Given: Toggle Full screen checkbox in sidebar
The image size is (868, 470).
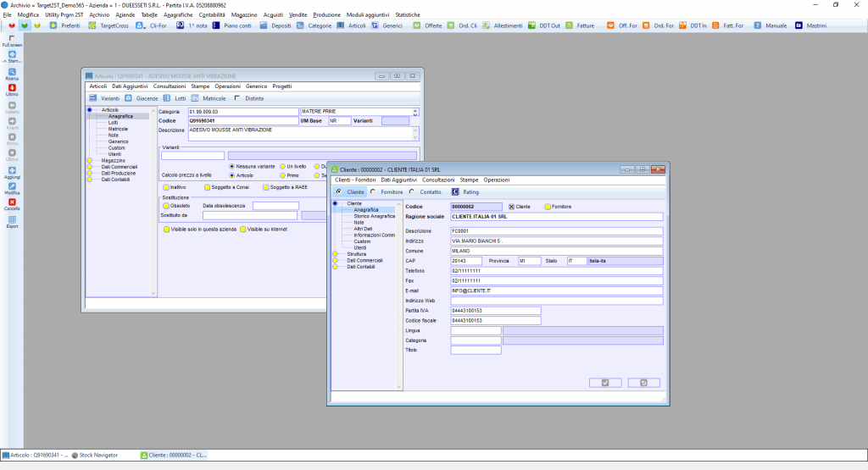Looking at the screenshot, I should click(x=12, y=38).
